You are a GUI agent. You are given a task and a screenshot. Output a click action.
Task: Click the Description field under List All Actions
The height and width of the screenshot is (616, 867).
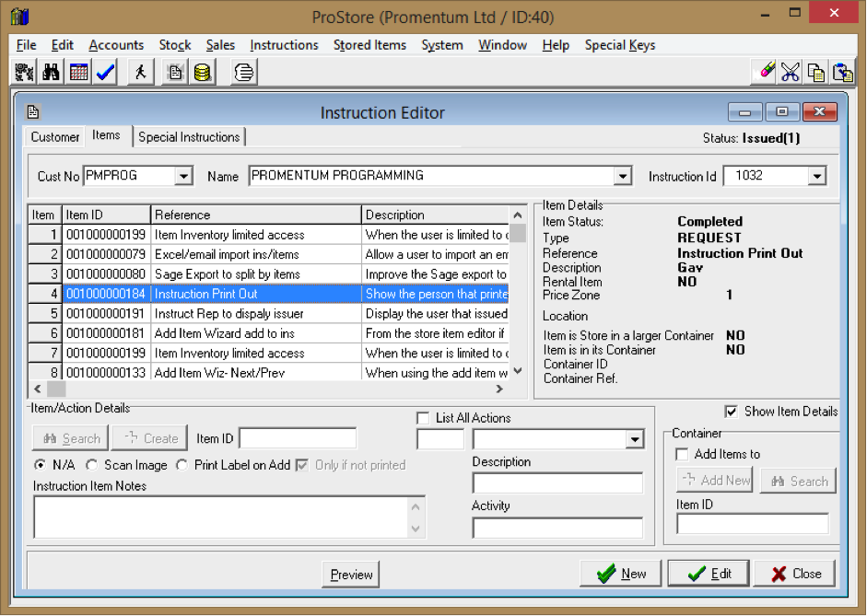pos(558,482)
